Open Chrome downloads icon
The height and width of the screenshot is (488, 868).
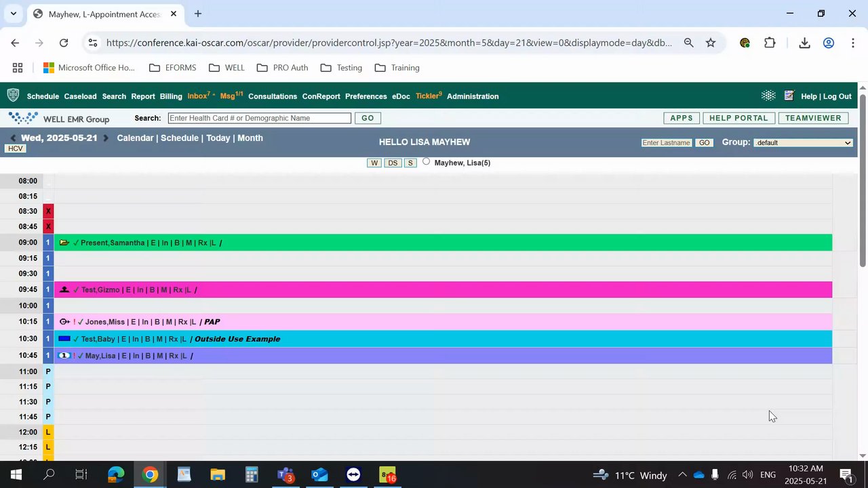[804, 43]
